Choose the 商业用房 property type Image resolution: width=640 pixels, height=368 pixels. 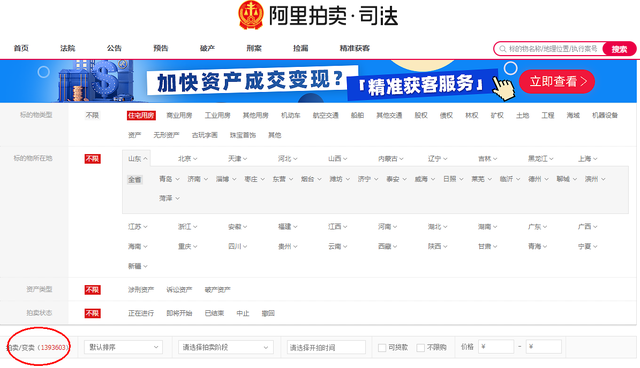tap(179, 115)
